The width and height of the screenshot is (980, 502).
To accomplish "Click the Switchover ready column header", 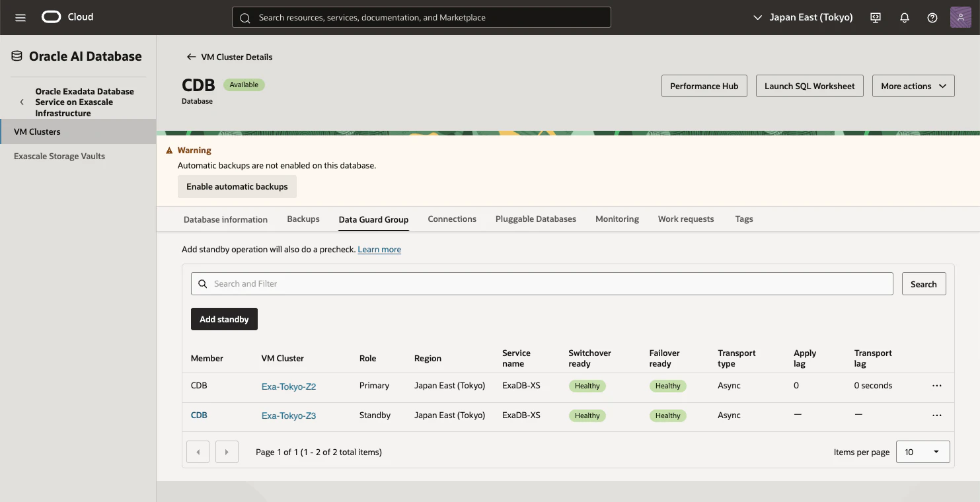I will tap(589, 359).
